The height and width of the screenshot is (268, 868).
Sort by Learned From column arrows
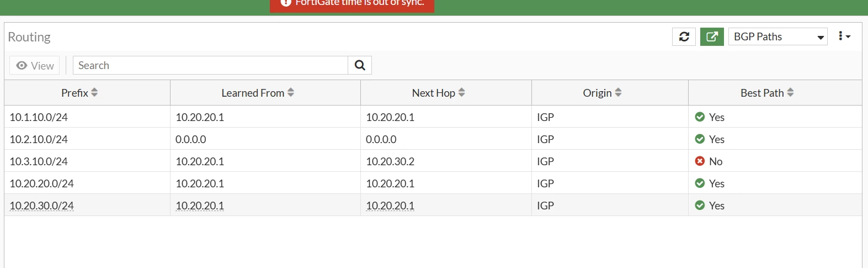pyautogui.click(x=291, y=93)
